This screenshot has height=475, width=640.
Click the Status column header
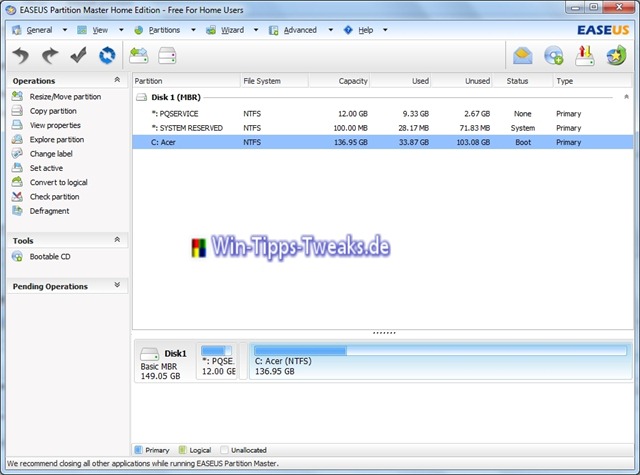pos(522,81)
